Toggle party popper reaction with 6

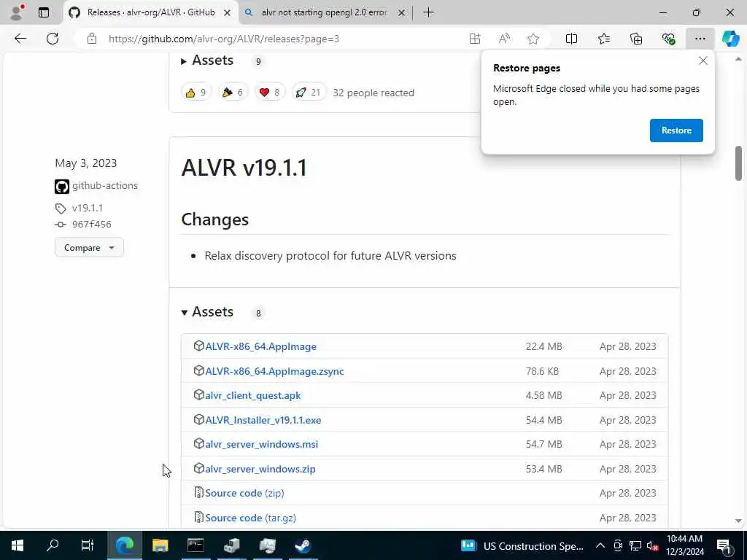coord(233,93)
